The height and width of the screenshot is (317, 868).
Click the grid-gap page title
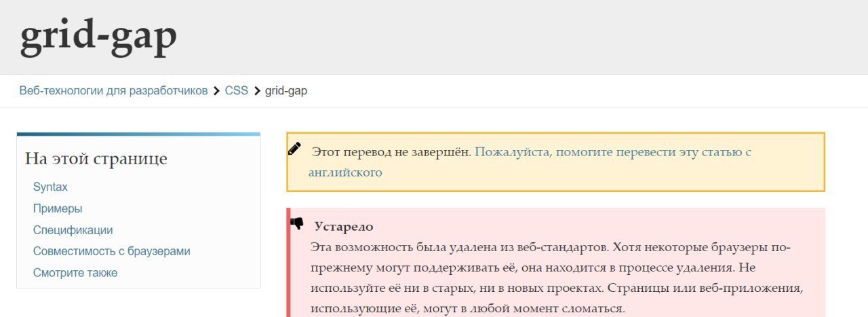[98, 37]
